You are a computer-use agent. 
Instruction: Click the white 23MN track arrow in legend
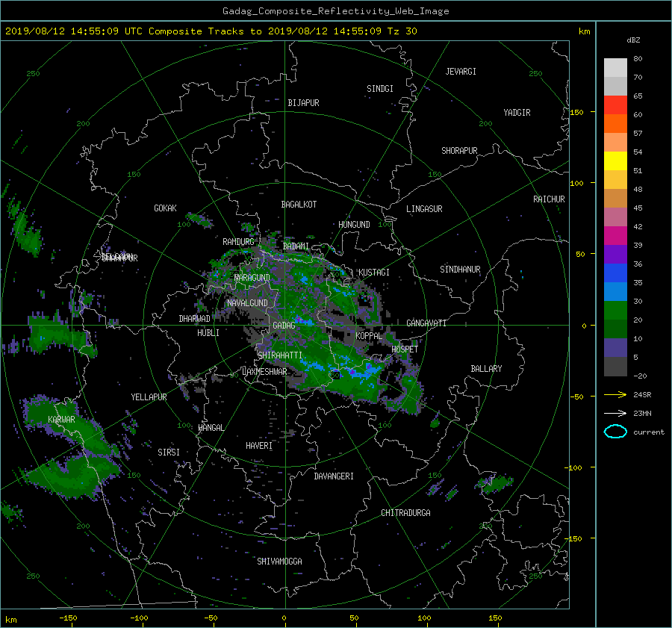pos(615,413)
